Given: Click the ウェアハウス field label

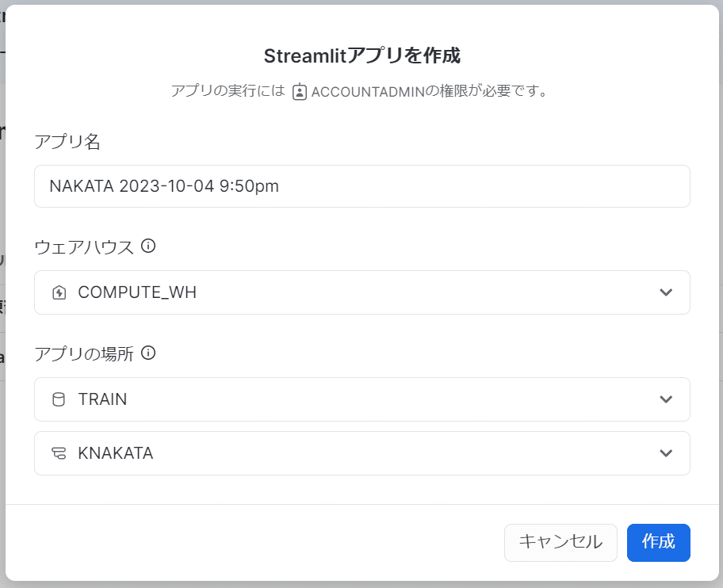Looking at the screenshot, I should [84, 246].
